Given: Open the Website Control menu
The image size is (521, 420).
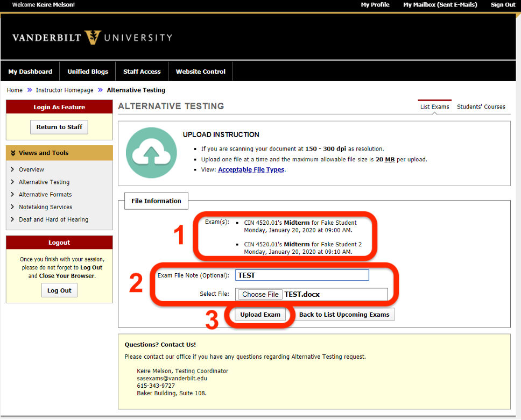Looking at the screenshot, I should 200,70.
